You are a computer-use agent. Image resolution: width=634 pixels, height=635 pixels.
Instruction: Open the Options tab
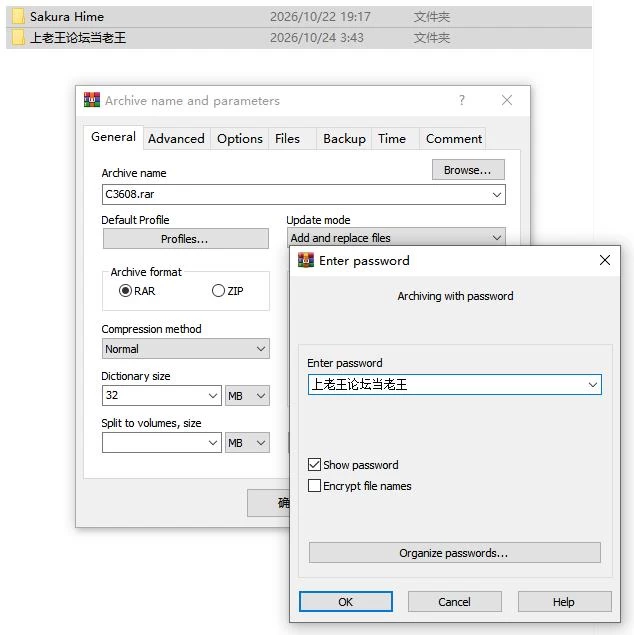240,139
